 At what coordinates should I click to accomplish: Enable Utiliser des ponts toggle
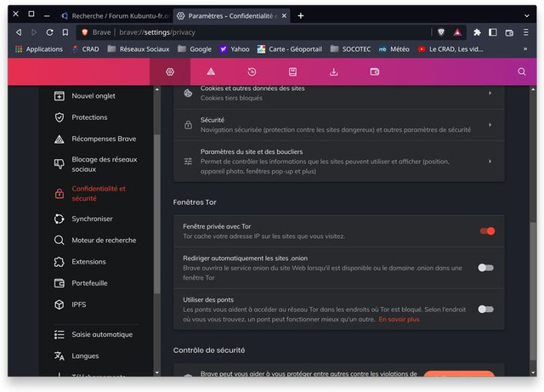point(485,309)
